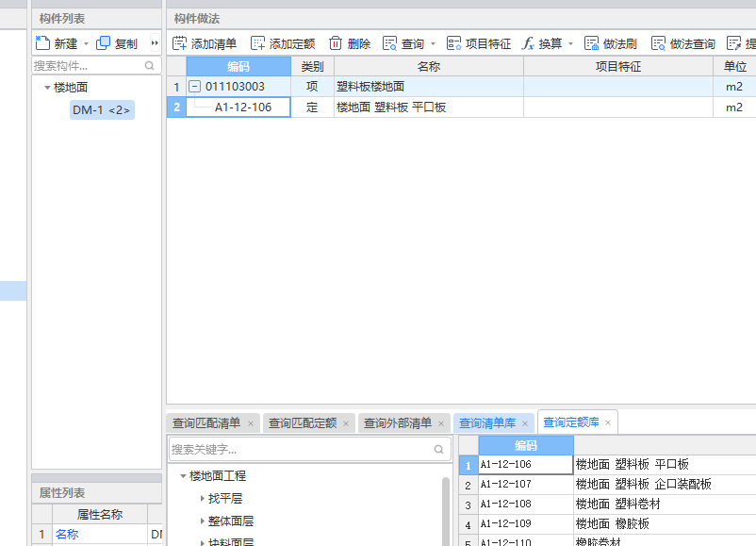Click the 名称 column header in 构件做法

(x=429, y=67)
